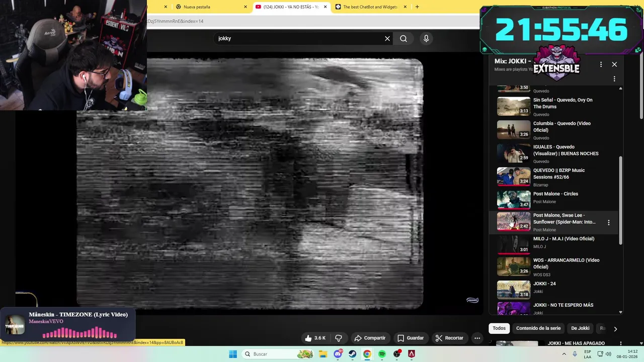Play JOKKI - 24 thumbnail

point(514,290)
